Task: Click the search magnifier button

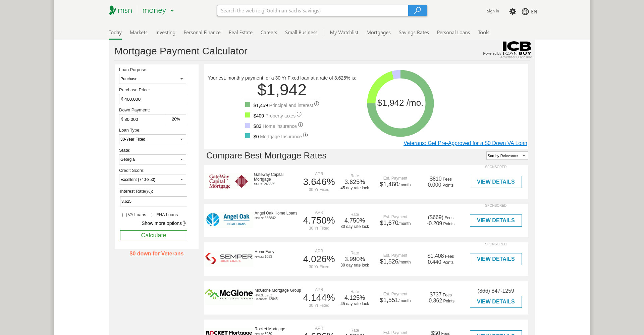Action: [x=417, y=10]
